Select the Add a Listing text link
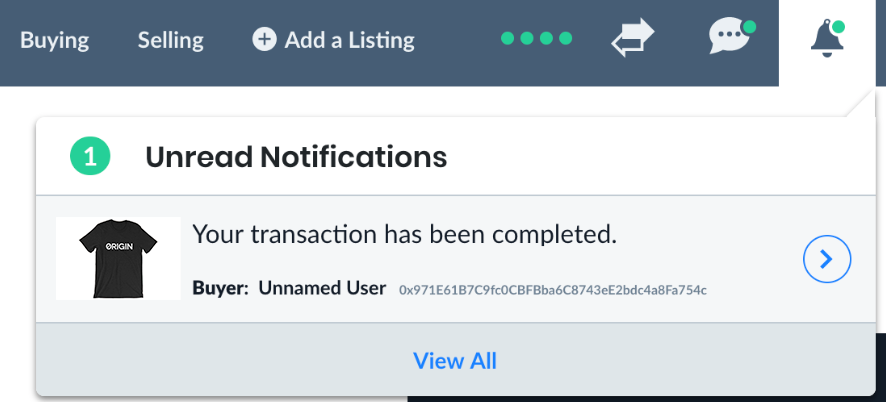Image resolution: width=886 pixels, height=402 pixels. point(350,40)
